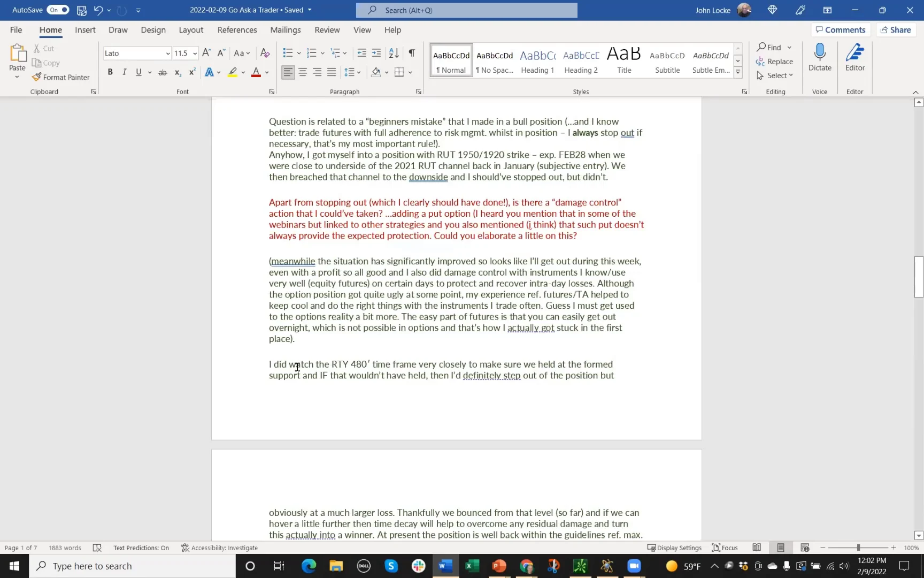Image resolution: width=924 pixels, height=578 pixels.
Task: Open the font size dropdown
Action: click(x=195, y=53)
